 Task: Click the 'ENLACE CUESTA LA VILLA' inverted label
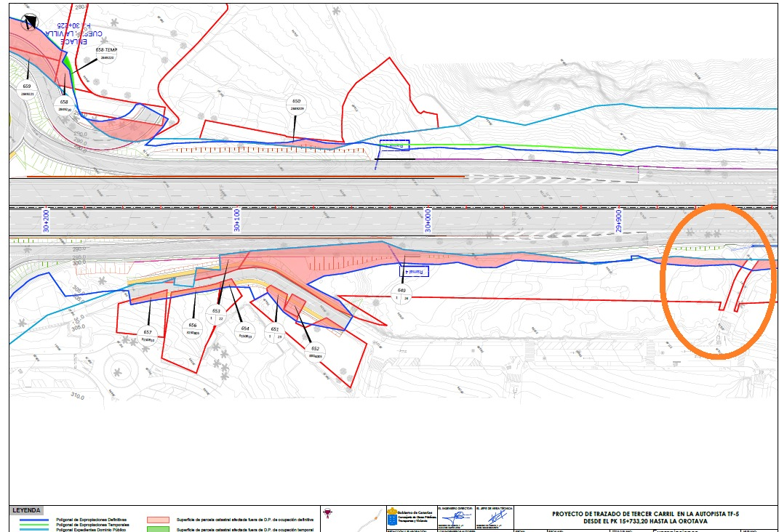pyautogui.click(x=73, y=33)
